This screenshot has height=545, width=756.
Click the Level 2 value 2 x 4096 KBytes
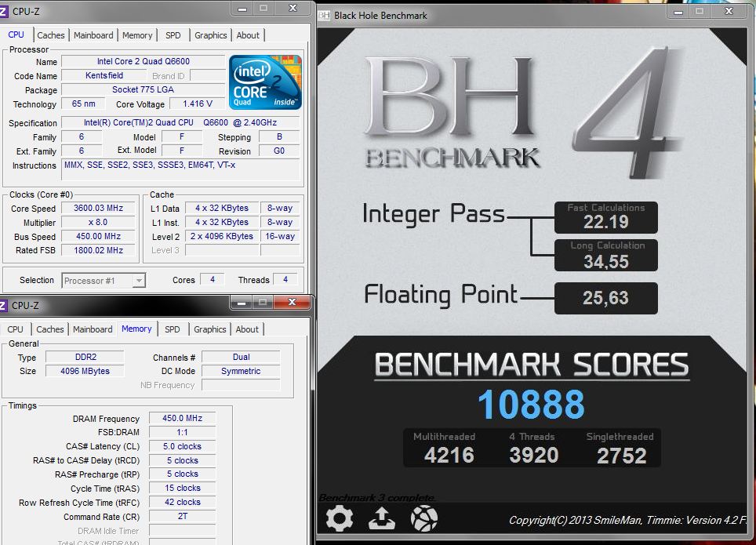click(222, 236)
